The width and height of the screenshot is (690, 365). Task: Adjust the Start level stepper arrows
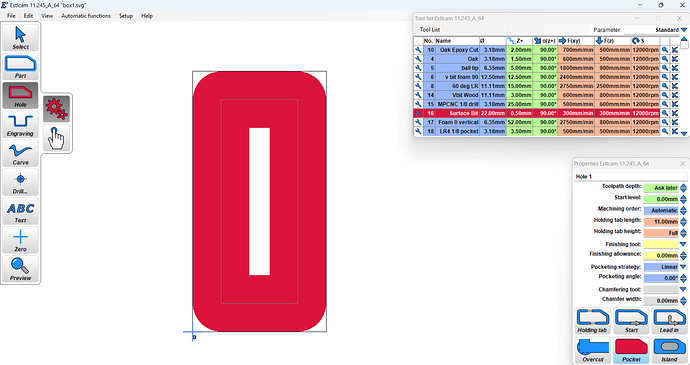point(683,199)
